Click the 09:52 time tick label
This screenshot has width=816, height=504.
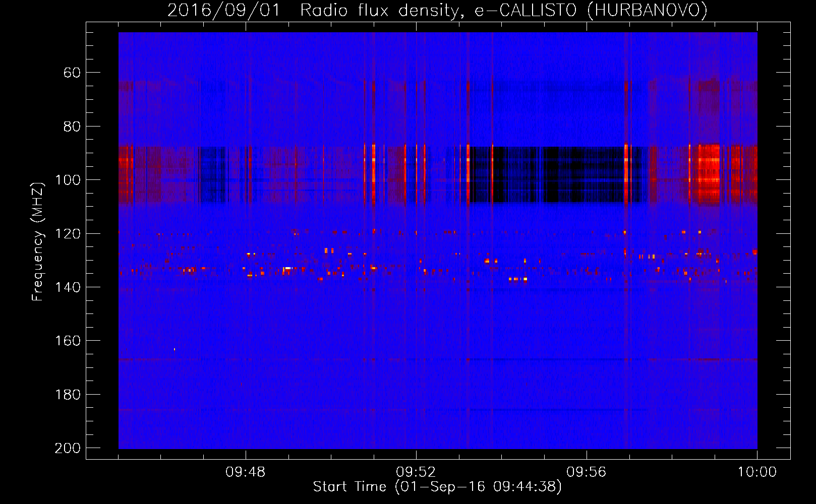(416, 472)
